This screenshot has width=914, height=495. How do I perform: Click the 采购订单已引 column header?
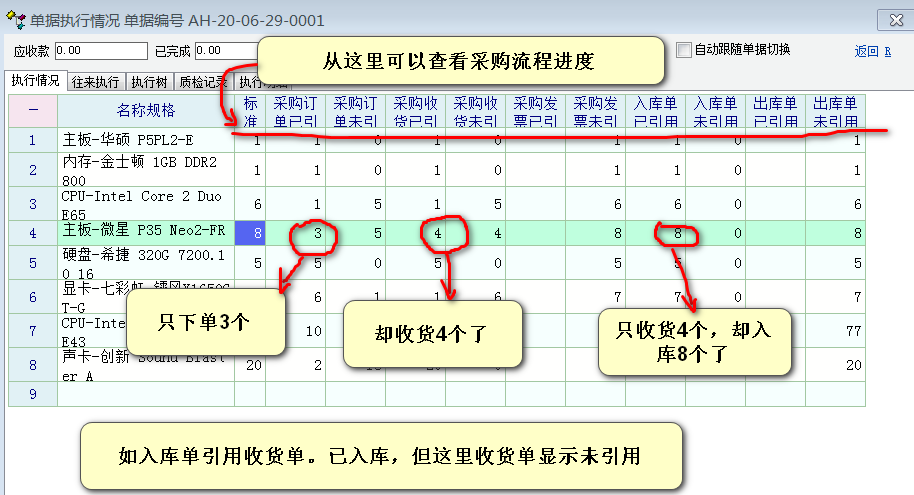[x=295, y=111]
